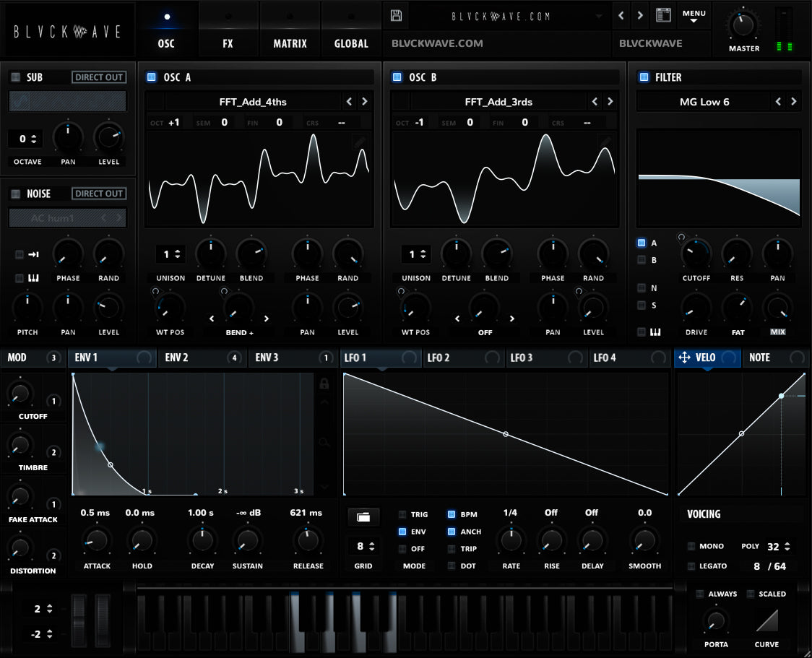Click the preset list icon beside MENU
Viewport: 812px width, 658px height.
(662, 14)
